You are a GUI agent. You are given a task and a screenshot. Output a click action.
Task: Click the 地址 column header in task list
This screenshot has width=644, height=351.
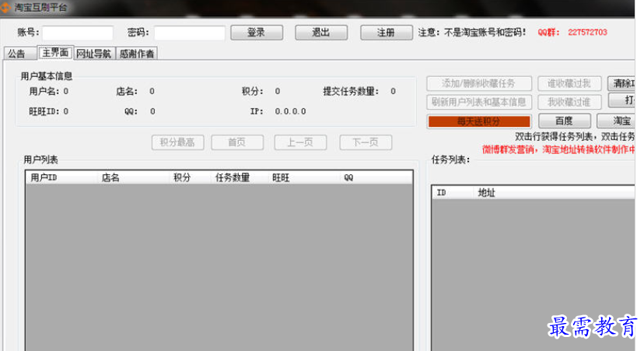(555, 192)
